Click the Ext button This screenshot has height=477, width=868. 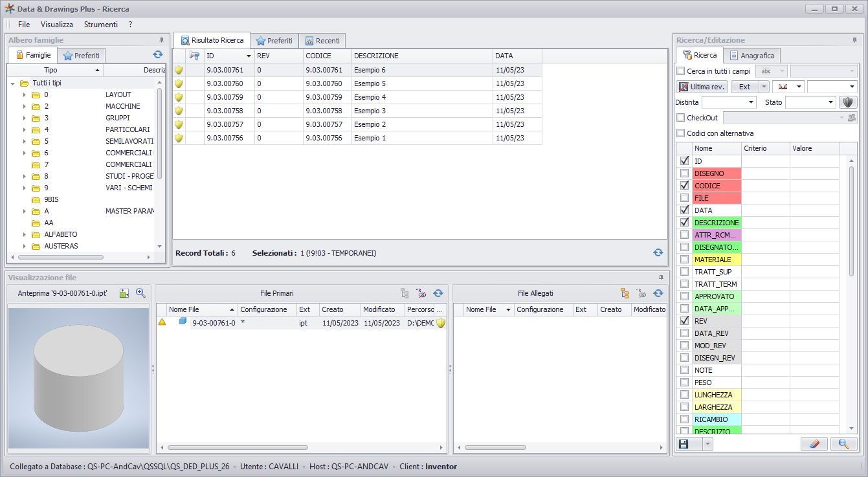(745, 87)
